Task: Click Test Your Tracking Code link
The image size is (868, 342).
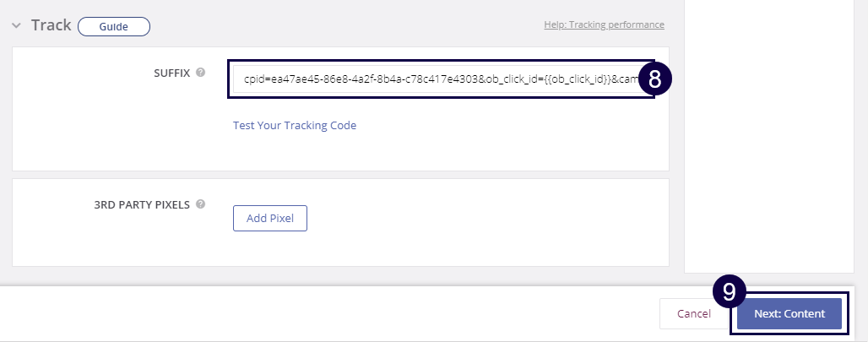Action: pyautogui.click(x=295, y=125)
